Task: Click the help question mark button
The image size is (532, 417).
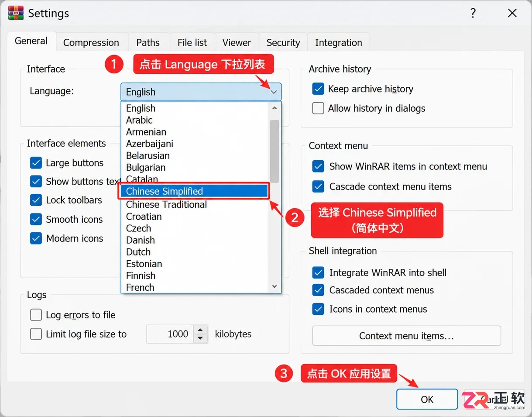Action: point(473,13)
